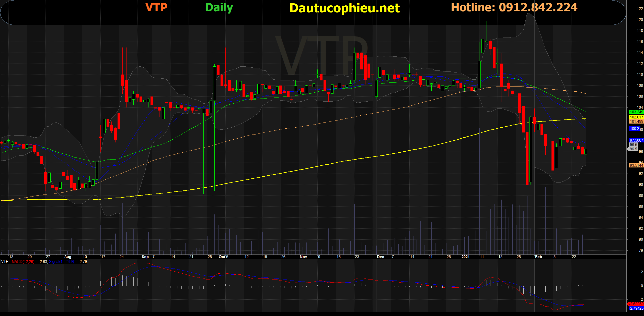Click the gray 96.5 last price tag
This screenshot has width=644, height=316.
coord(633,149)
